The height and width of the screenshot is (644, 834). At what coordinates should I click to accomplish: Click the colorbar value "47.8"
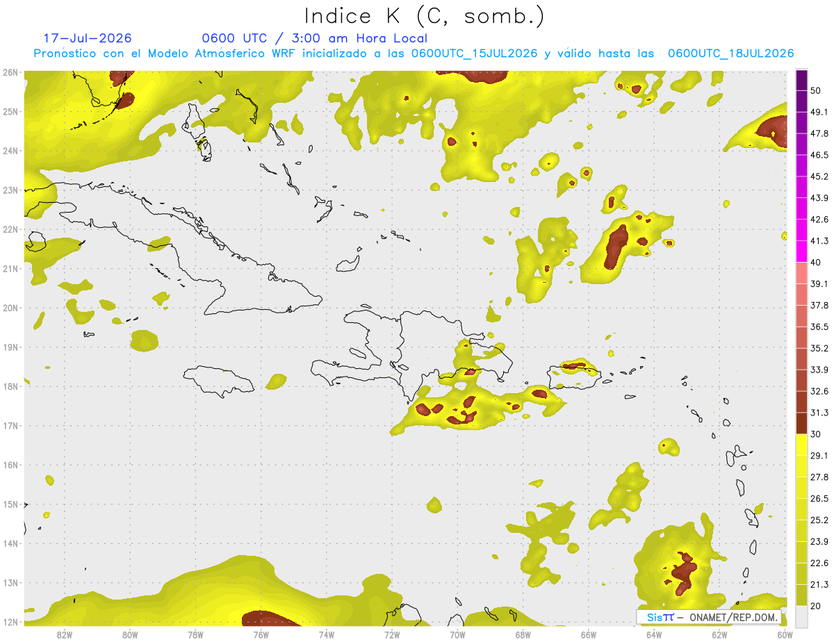click(x=819, y=133)
